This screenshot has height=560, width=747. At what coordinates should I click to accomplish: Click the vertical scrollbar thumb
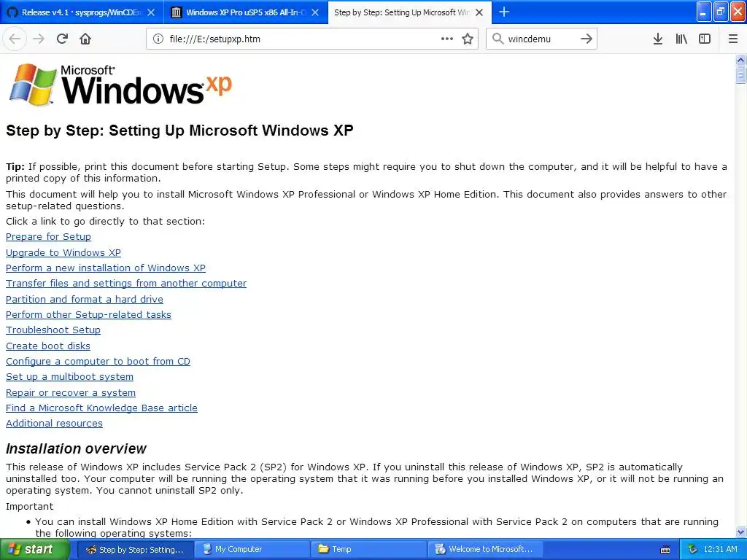point(740,75)
